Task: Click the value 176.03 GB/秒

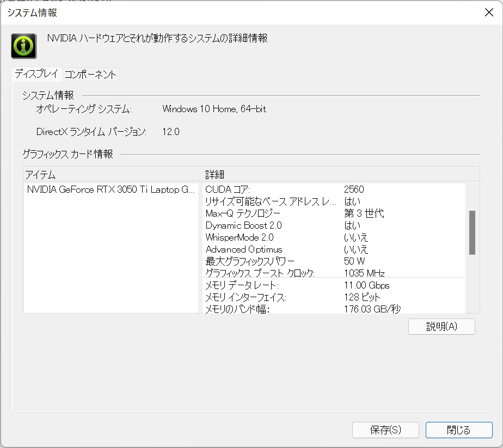Action: [372, 309]
